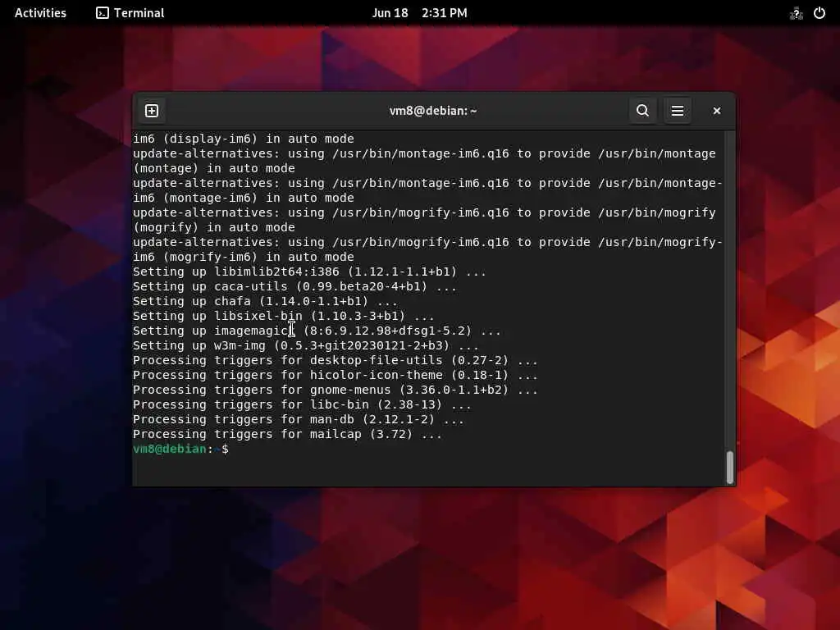Click the 'Setting up w3m-img' line
840x630 pixels.
click(306, 345)
